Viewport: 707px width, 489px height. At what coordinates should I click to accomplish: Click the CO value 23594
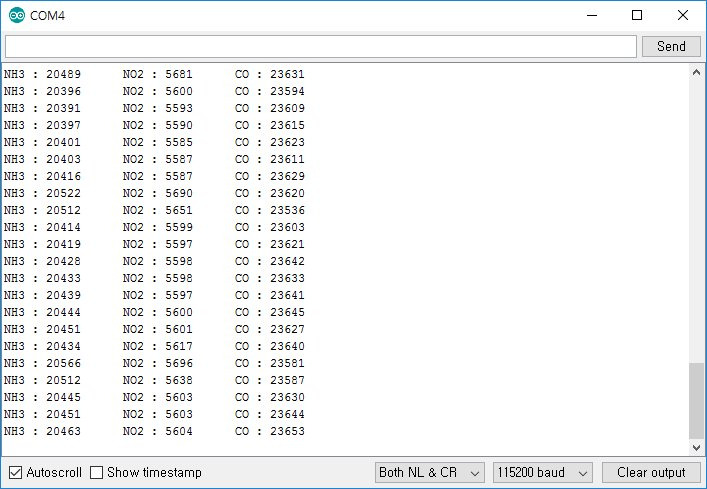click(288, 91)
